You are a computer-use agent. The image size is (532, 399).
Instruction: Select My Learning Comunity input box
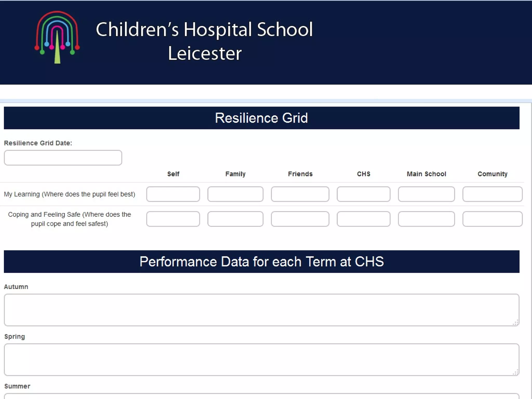(x=492, y=194)
